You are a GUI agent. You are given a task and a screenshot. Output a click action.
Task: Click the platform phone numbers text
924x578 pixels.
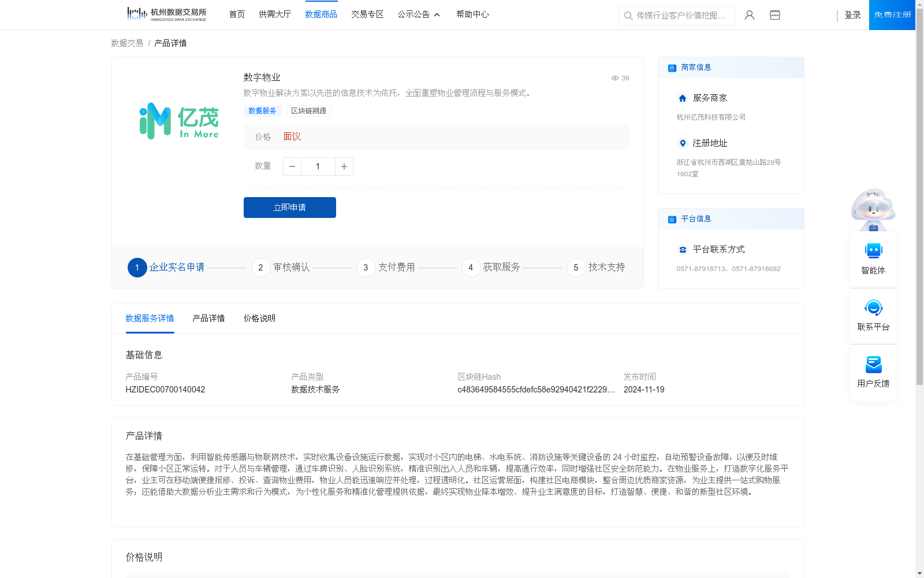(728, 269)
